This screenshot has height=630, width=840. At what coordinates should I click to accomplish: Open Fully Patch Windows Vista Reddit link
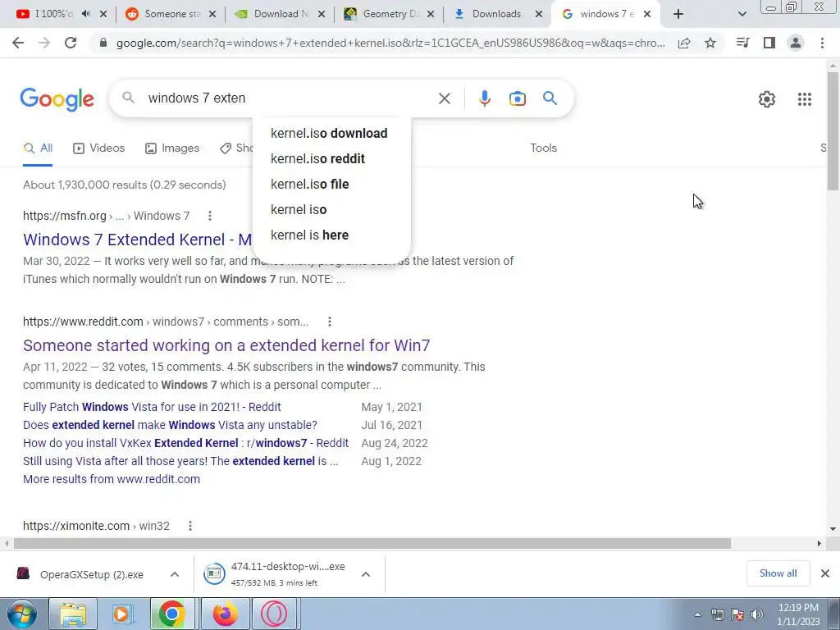[152, 407]
